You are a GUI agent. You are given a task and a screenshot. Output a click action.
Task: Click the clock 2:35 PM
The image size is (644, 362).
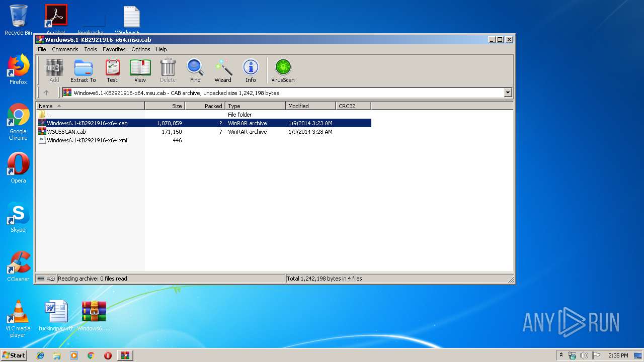coord(618,355)
